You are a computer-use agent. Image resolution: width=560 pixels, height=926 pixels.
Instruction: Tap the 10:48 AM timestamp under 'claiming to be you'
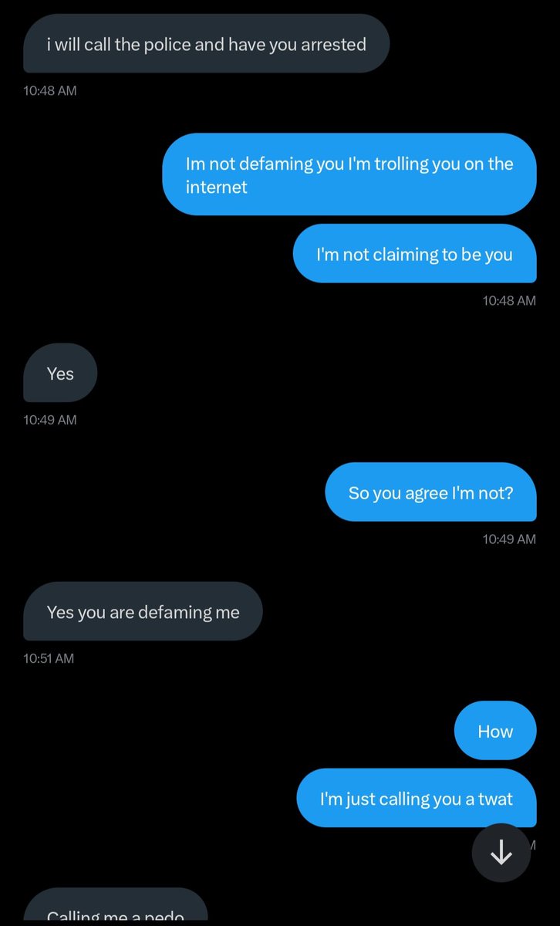click(x=509, y=300)
